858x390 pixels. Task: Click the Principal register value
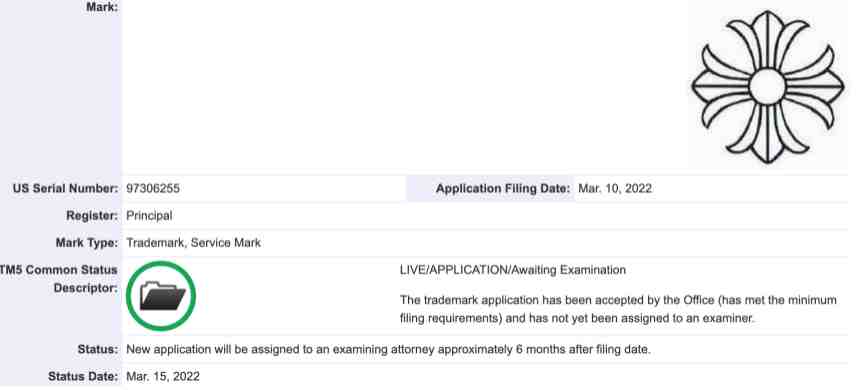click(x=149, y=216)
